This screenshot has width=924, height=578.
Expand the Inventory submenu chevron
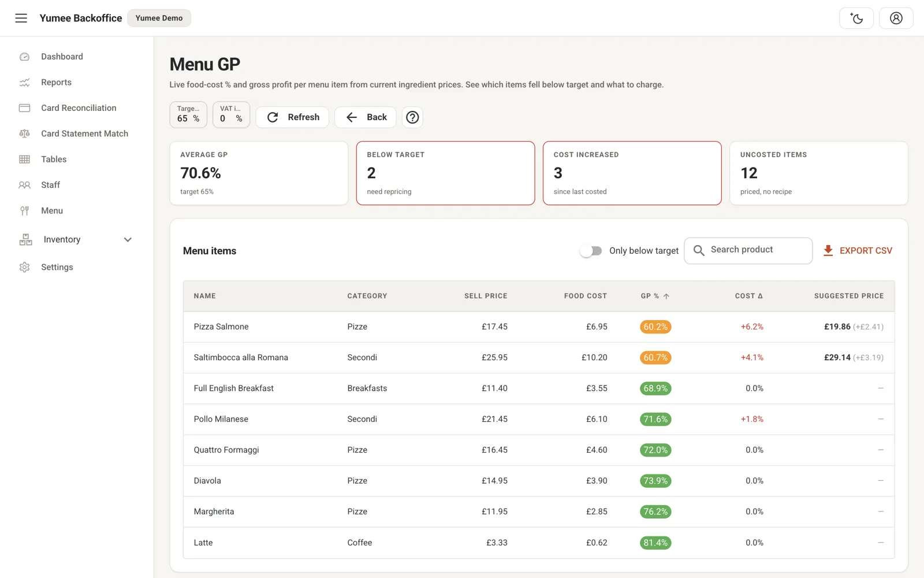point(128,239)
